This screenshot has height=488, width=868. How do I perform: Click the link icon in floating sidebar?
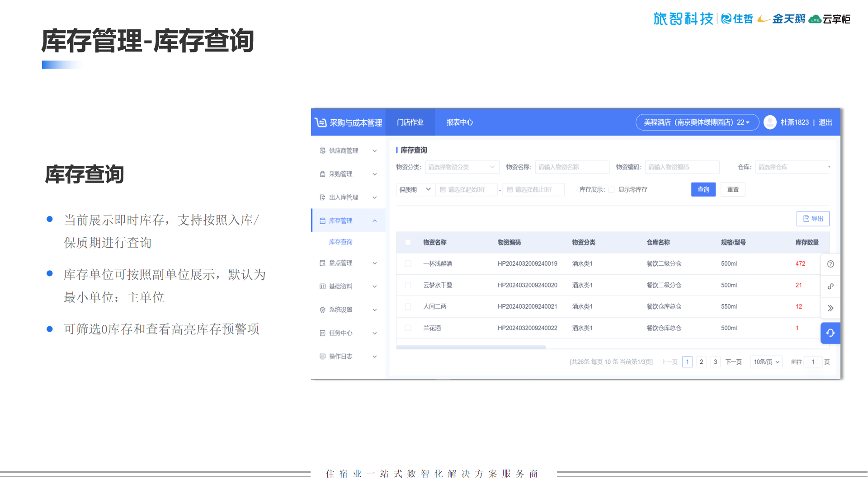point(830,286)
